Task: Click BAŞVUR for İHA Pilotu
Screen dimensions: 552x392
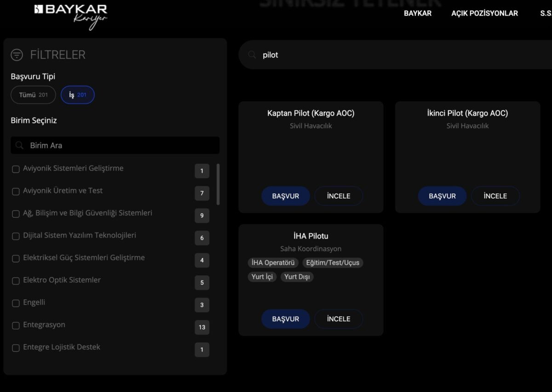Action: point(286,319)
